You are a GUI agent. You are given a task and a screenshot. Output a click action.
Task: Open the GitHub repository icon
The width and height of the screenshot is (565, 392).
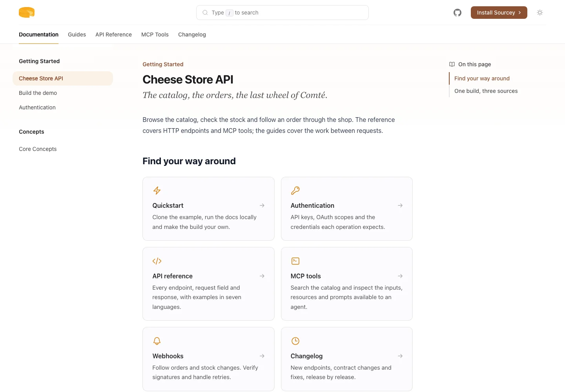457,13
